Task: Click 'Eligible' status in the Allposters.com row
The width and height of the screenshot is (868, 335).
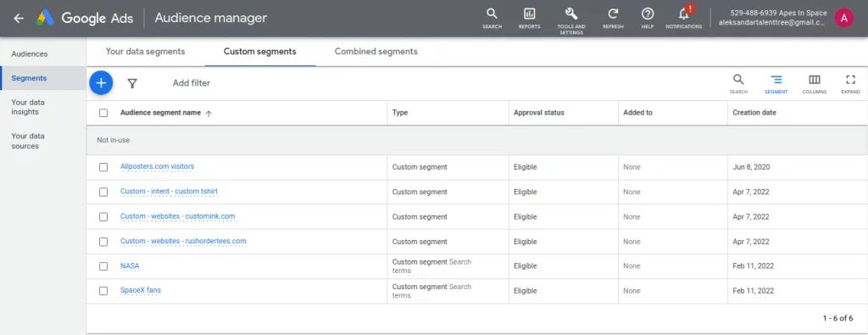Action: 526,167
